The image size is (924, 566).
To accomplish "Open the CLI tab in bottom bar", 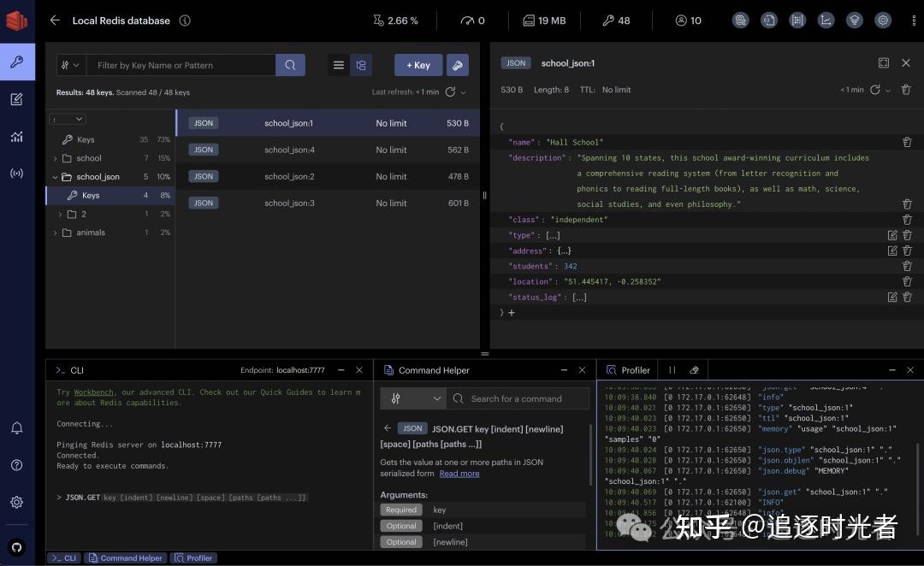I will 64,557.
